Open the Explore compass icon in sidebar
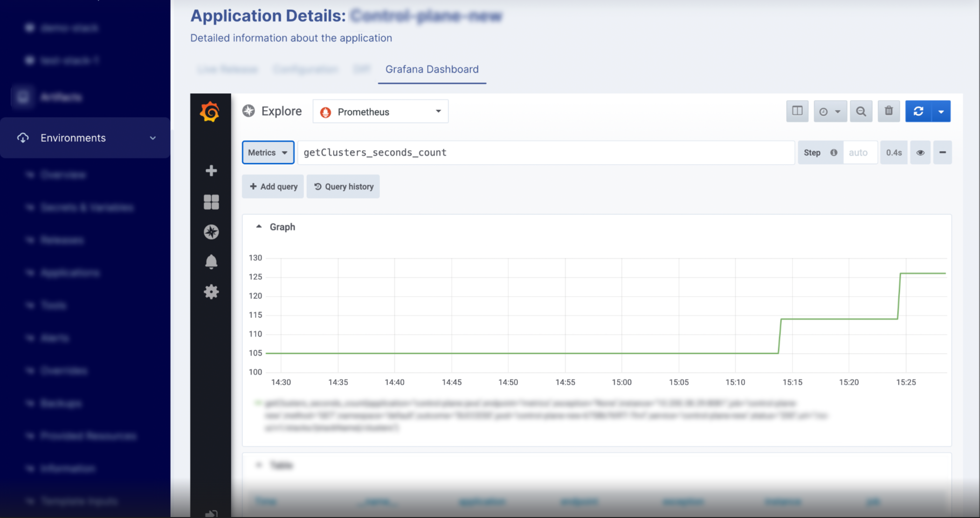 (211, 232)
